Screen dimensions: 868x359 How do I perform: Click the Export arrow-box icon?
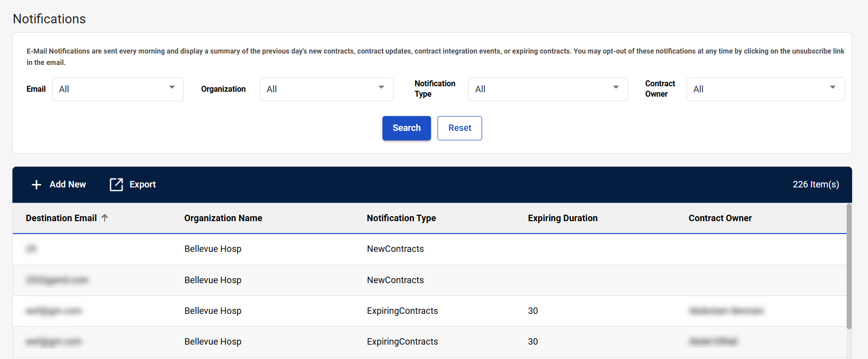116,184
